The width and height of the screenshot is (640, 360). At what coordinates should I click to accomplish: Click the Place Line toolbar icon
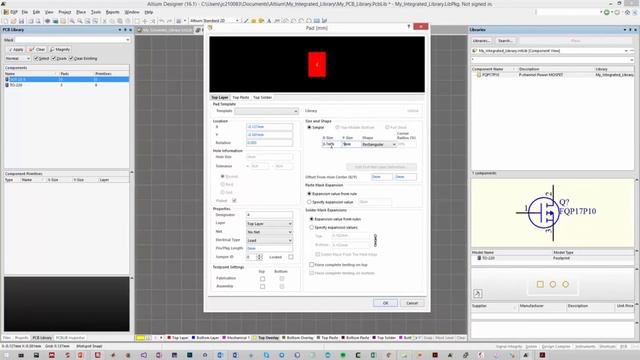[x=246, y=21]
